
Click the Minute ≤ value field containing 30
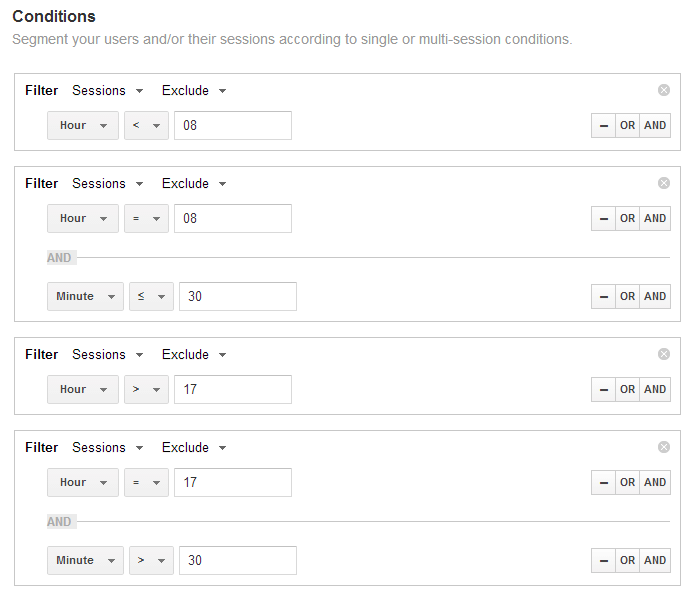coord(237,296)
